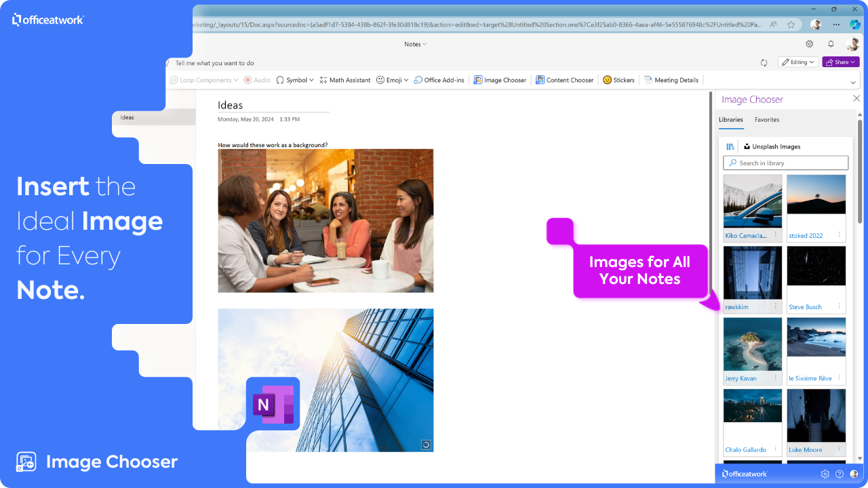868x488 pixels.
Task: Open Image Chooser help
Action: coord(840,474)
